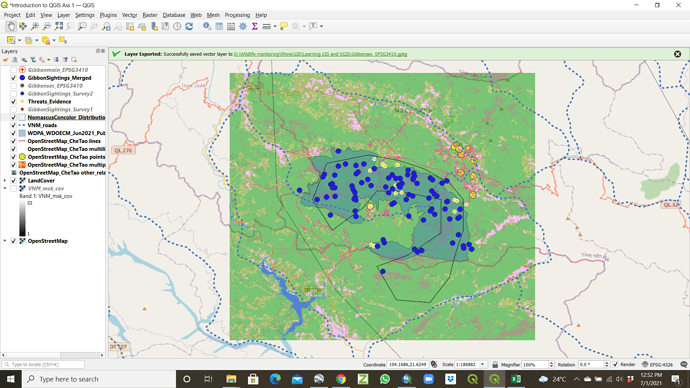Click the Zoom In magnifier tool
690x388 pixels.
click(x=35, y=26)
